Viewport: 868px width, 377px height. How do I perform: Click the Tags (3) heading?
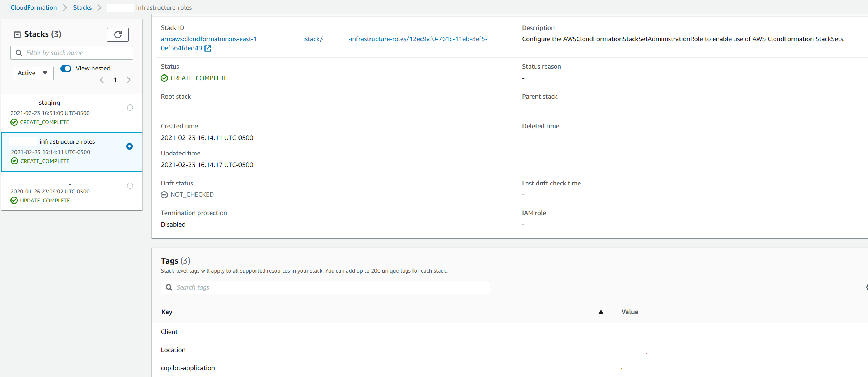(x=175, y=261)
